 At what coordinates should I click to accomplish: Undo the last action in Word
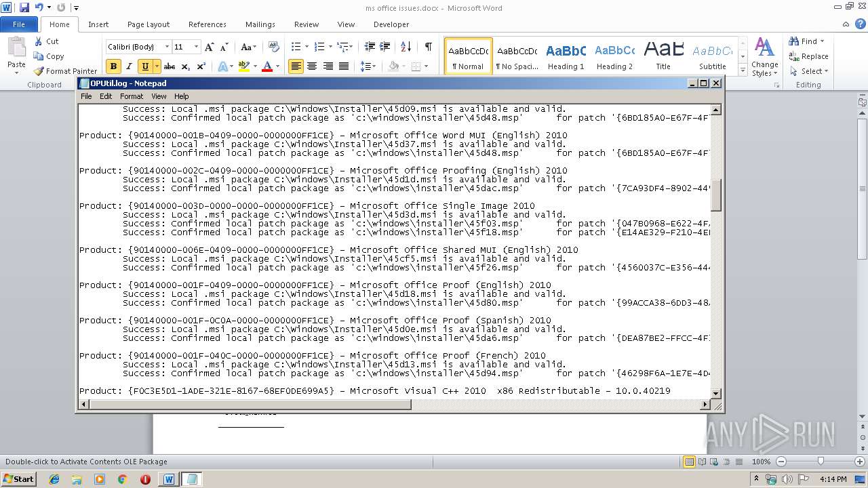[39, 7]
